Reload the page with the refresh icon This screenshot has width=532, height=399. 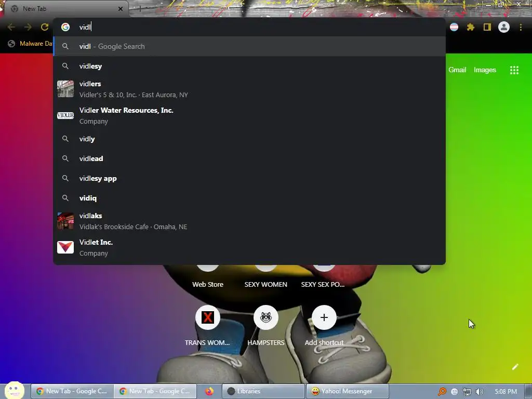pyautogui.click(x=45, y=27)
